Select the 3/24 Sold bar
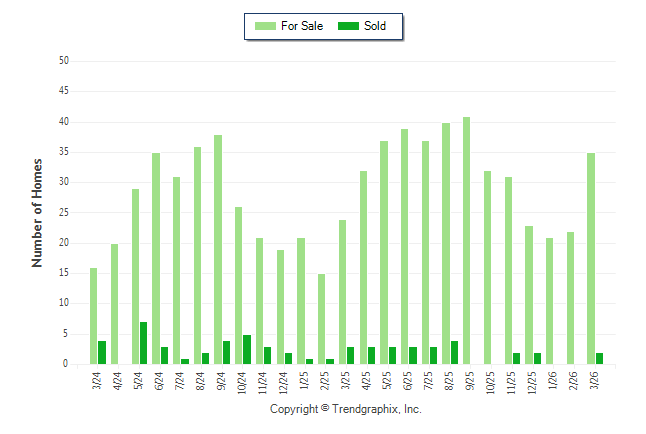Viewport: 646px width, 434px height. (x=102, y=352)
